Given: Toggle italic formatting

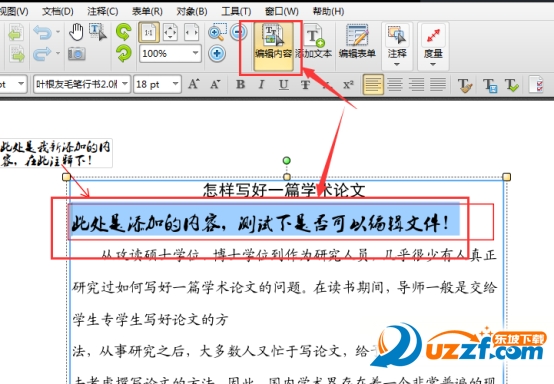Looking at the screenshot, I should pos(261,84).
